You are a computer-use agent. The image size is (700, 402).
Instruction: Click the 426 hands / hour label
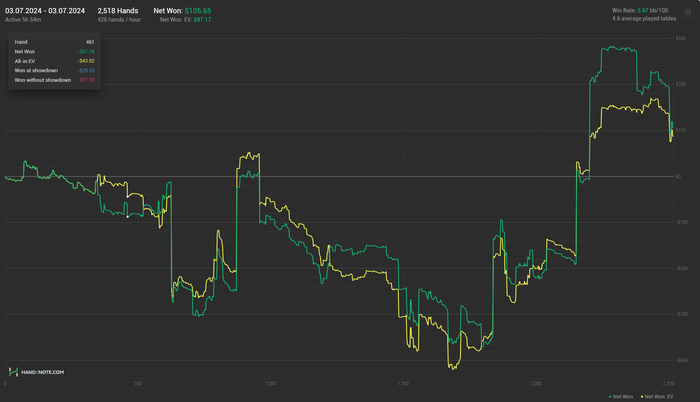(119, 20)
